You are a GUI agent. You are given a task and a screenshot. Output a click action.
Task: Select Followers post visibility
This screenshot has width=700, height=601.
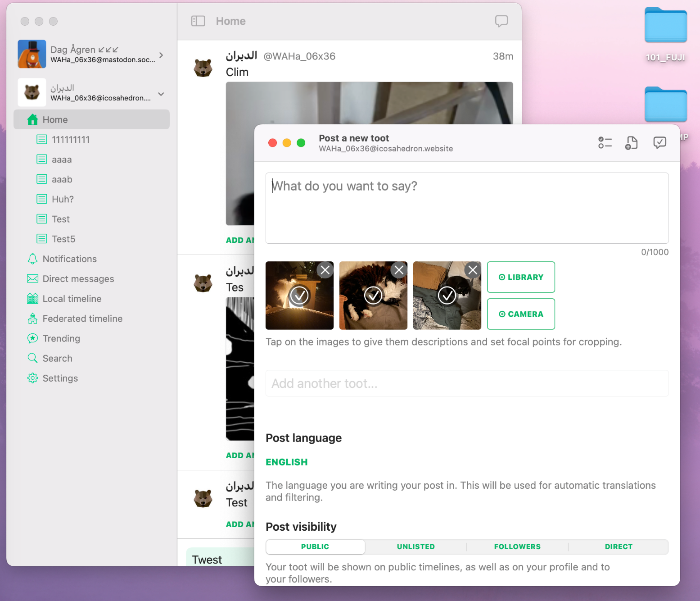coord(517,547)
